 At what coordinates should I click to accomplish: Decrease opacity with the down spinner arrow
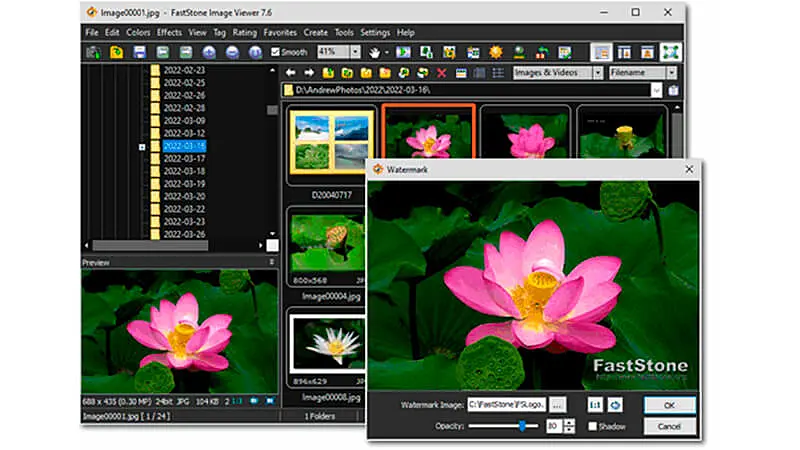click(569, 430)
